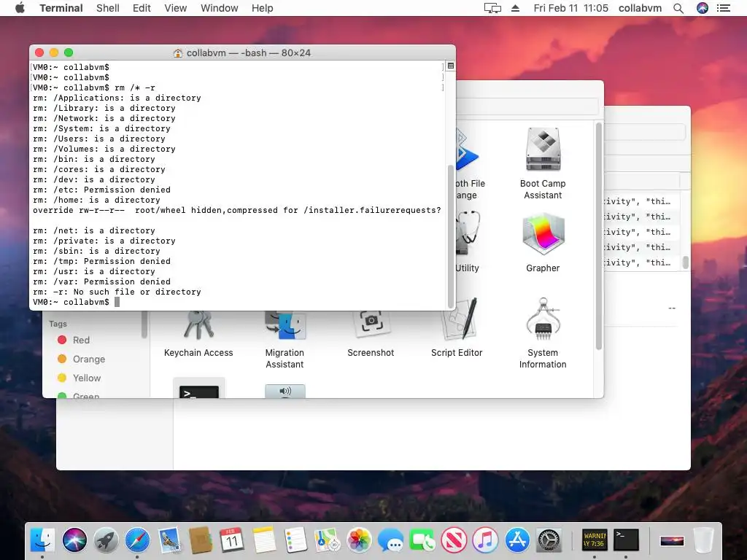Open Spotlight search in the menu bar
Screen dimensions: 747x560
pyautogui.click(x=678, y=8)
